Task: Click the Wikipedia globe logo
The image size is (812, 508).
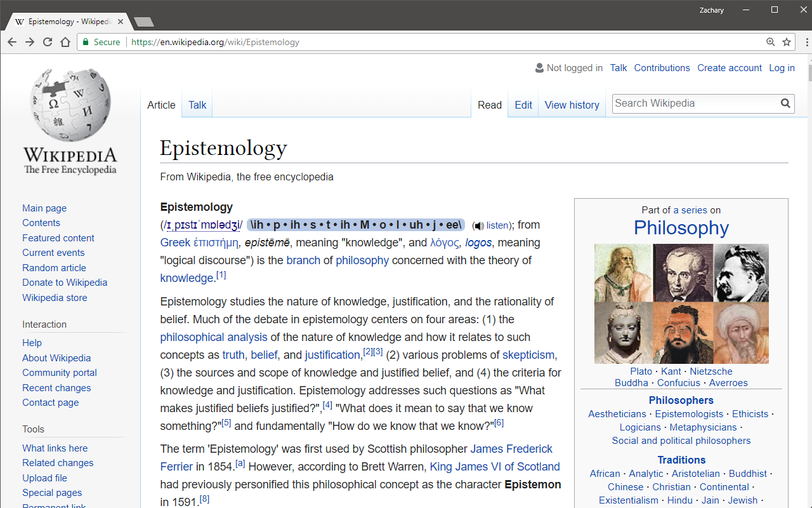Action: tap(70, 105)
